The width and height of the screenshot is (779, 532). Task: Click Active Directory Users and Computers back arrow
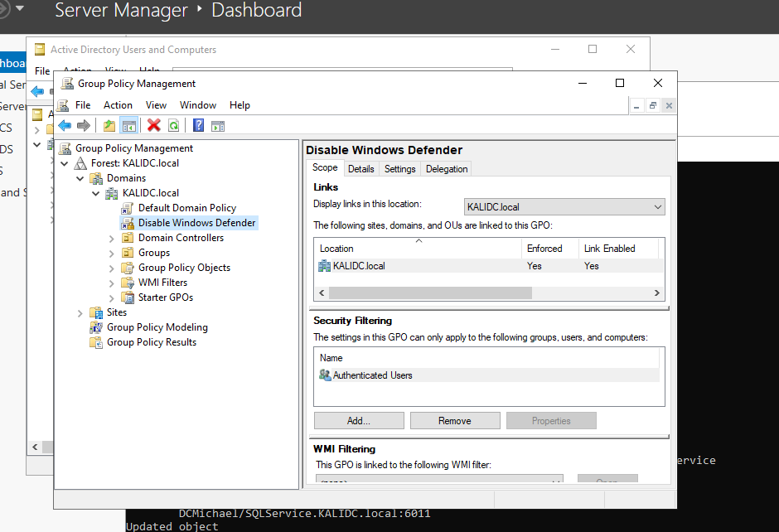37,91
